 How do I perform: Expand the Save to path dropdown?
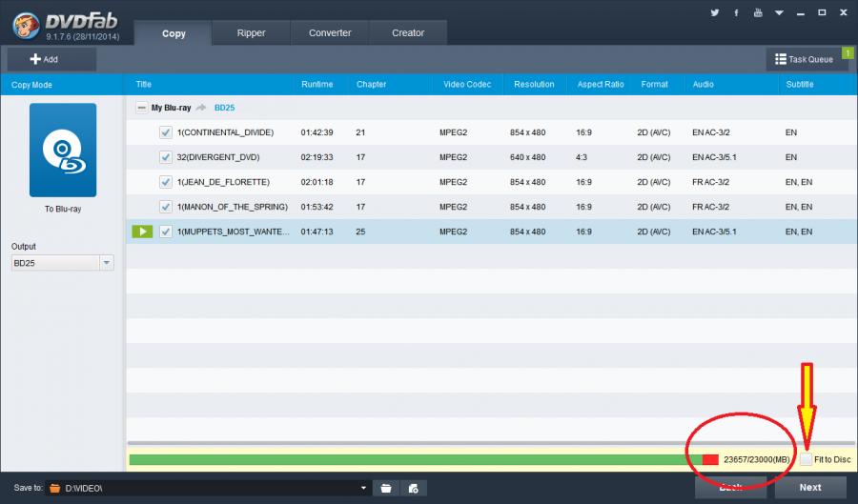[x=363, y=488]
